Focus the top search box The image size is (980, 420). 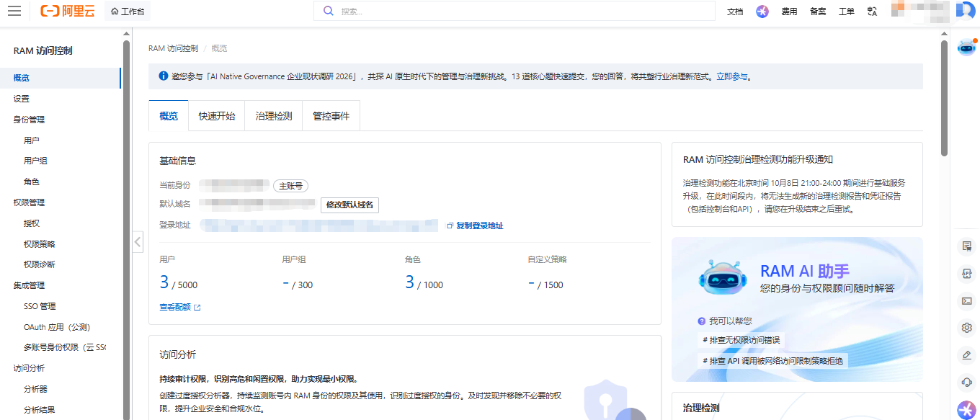click(514, 11)
